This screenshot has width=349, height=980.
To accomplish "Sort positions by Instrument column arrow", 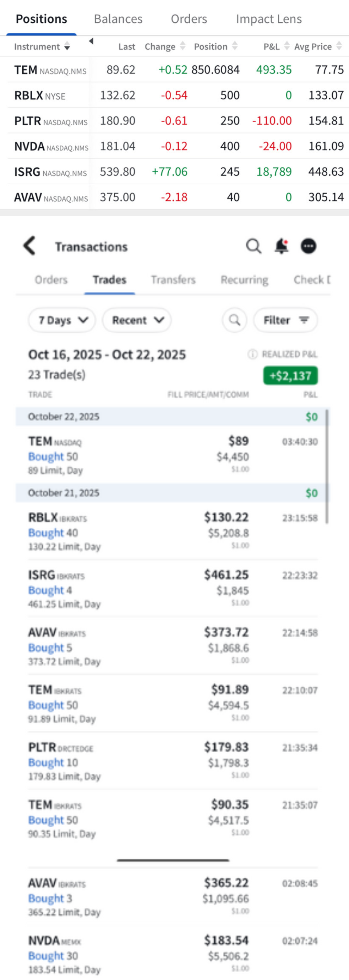I will coord(67,47).
